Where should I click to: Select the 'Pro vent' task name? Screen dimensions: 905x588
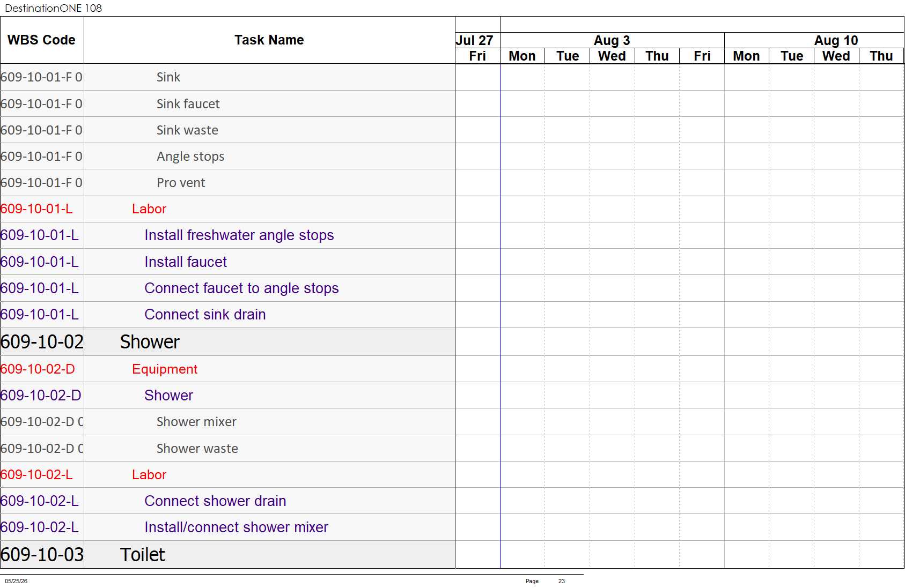[181, 183]
